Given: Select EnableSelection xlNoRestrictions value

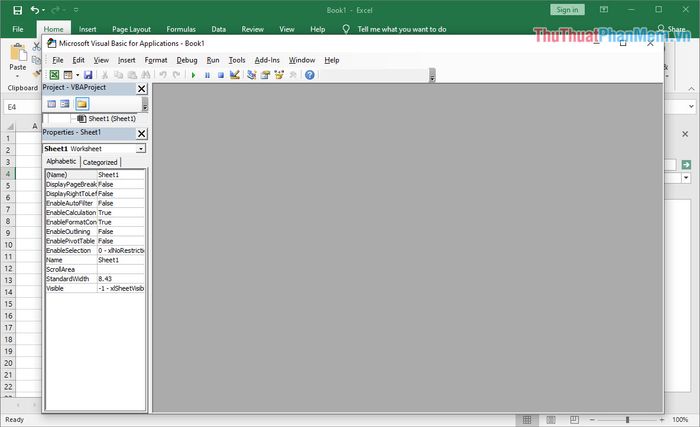Looking at the screenshot, I should 121,251.
